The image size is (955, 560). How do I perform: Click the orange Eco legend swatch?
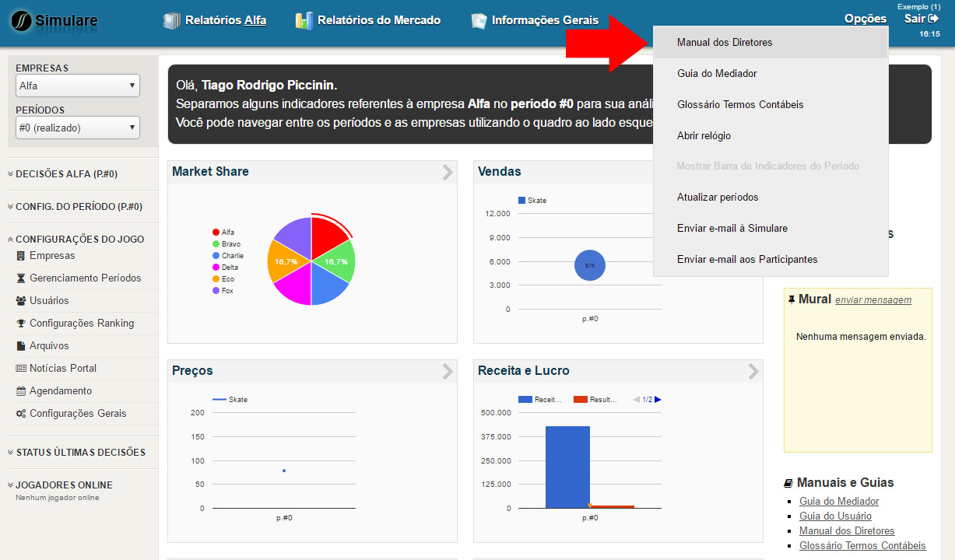coord(216,279)
